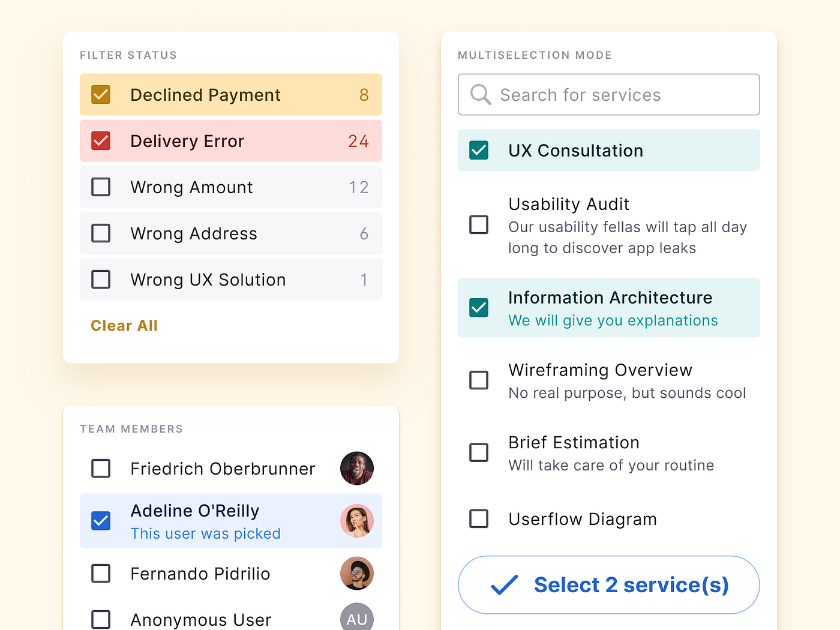Click 'Our usability fellas' description text
The height and width of the screenshot is (630, 840).
tap(628, 238)
